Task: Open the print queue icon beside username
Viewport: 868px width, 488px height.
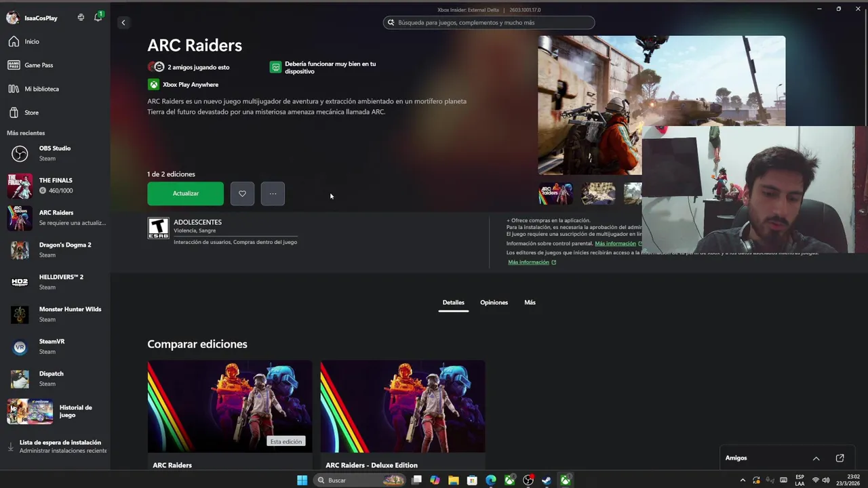Action: coord(81,18)
